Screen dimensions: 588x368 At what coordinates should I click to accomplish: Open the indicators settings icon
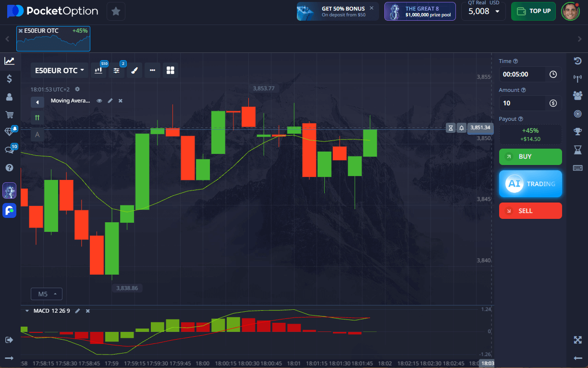coord(116,70)
